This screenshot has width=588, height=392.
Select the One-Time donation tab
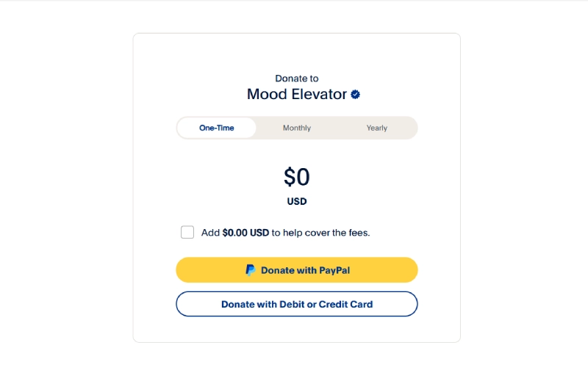(x=216, y=128)
